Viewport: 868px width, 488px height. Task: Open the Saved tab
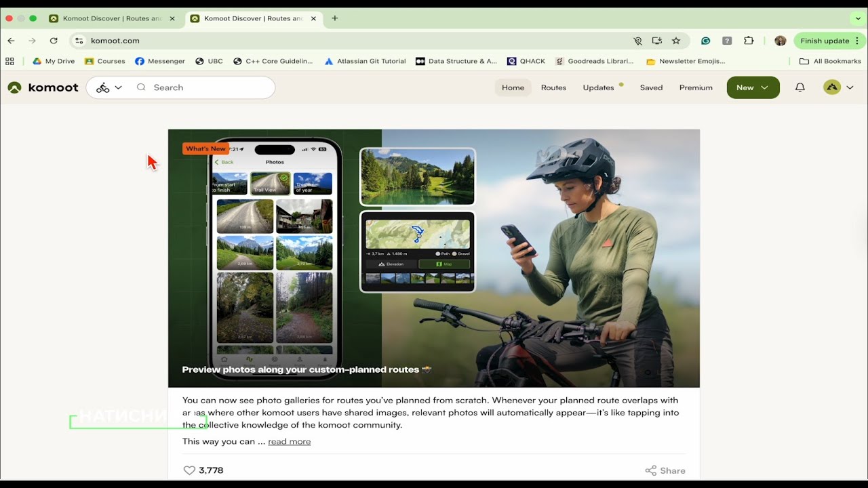651,87
